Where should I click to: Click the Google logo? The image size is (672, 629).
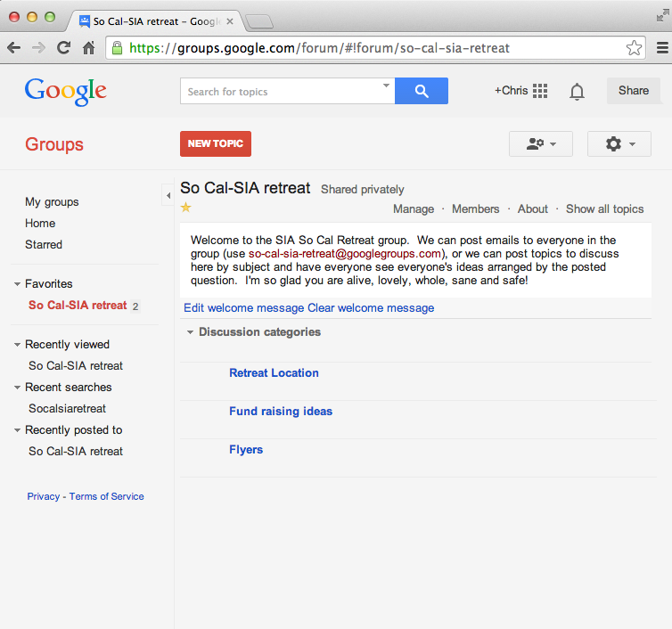click(x=66, y=91)
